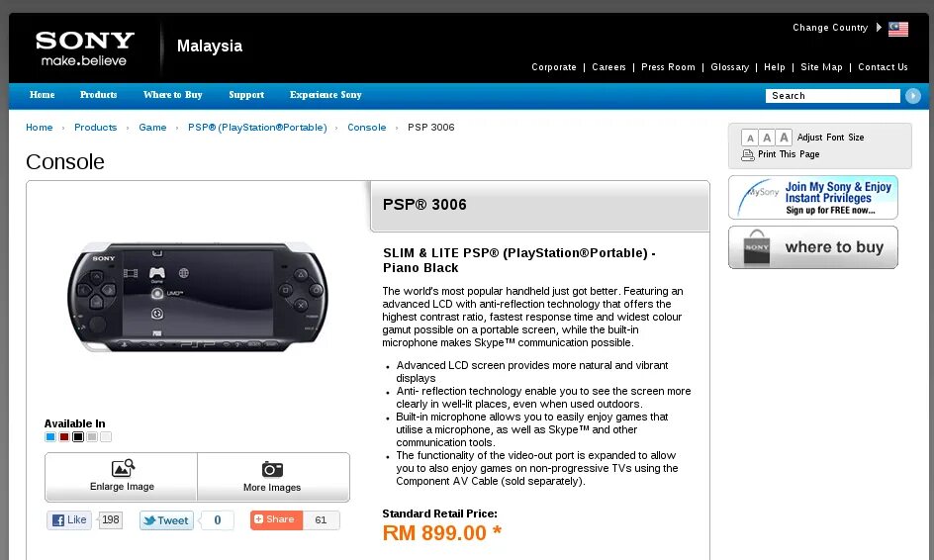Select the silver color swatch

click(x=92, y=437)
